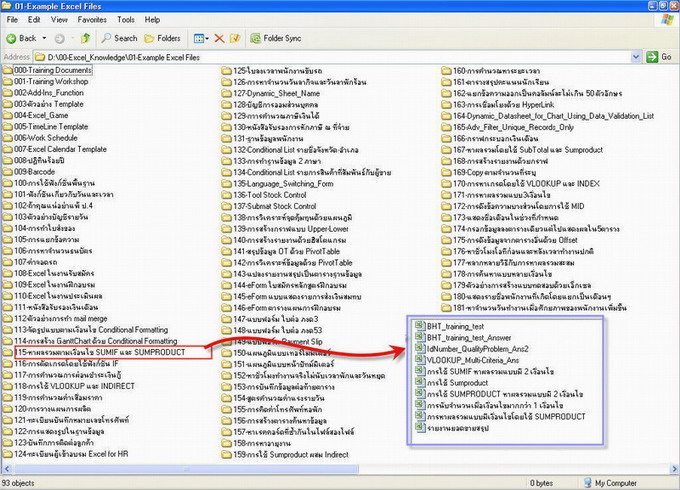Screen dimensions: 680x490
Task: Click My Computer in status bar
Action: [x=610, y=483]
